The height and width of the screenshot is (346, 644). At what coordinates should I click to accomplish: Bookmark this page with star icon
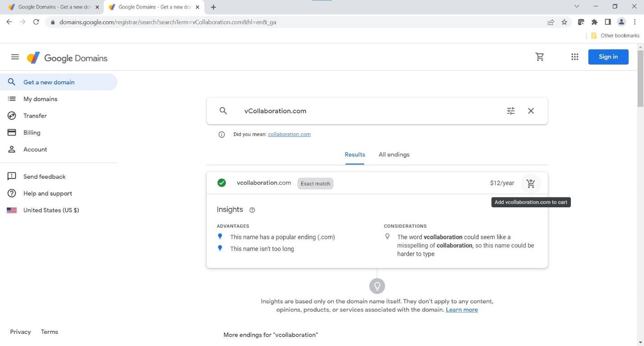(x=564, y=22)
